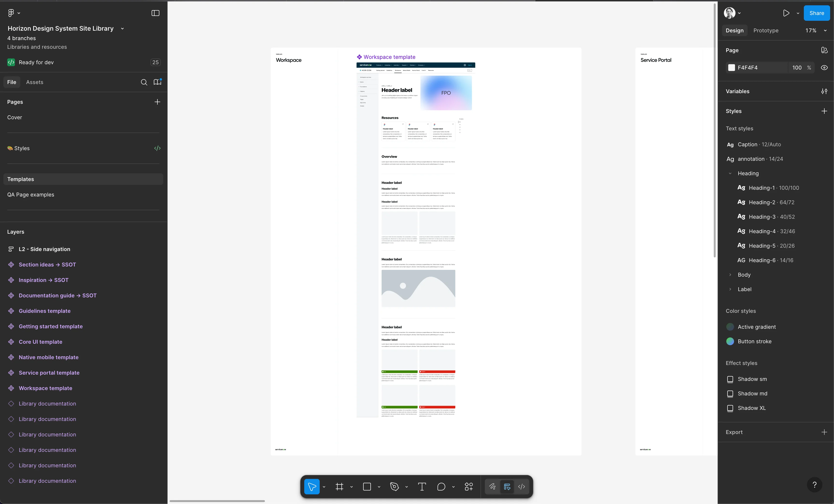Image resolution: width=834 pixels, height=504 pixels.
Task: Open the branches dropdown next to the file name
Action: (122, 28)
